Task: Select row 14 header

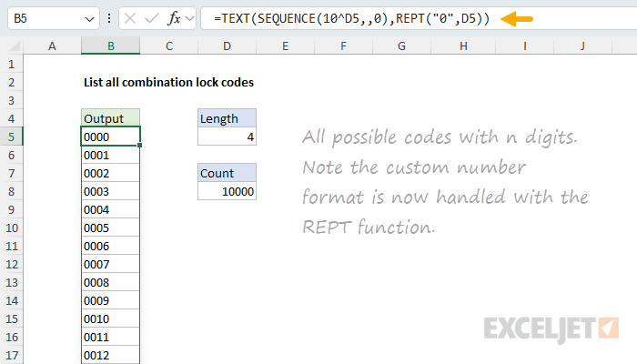Action: tap(11, 300)
